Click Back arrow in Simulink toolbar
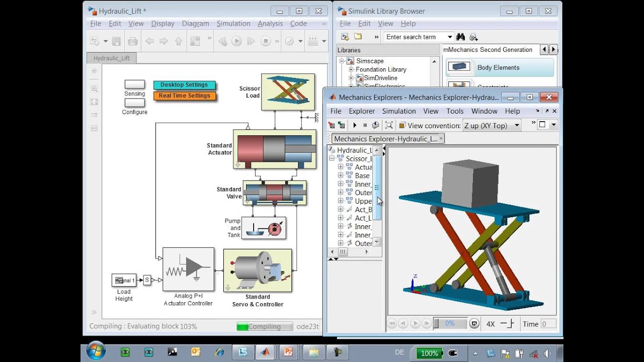 coord(149,41)
